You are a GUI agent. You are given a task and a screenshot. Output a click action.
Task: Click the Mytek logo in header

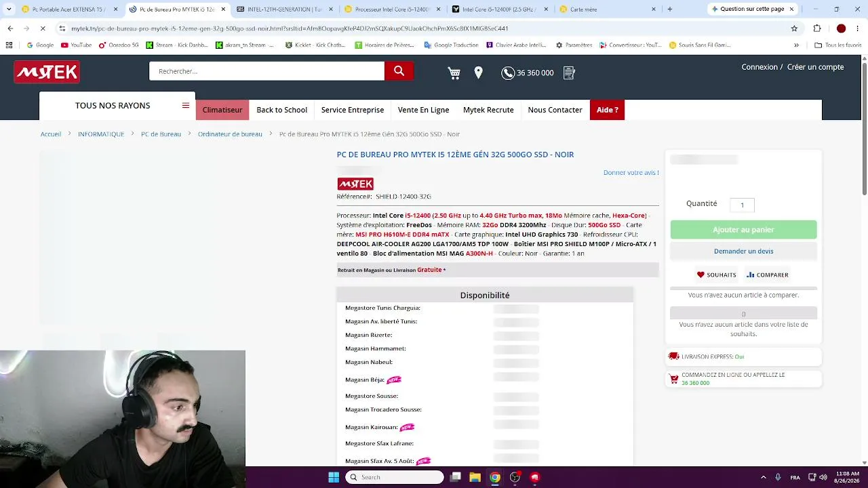[x=47, y=72]
